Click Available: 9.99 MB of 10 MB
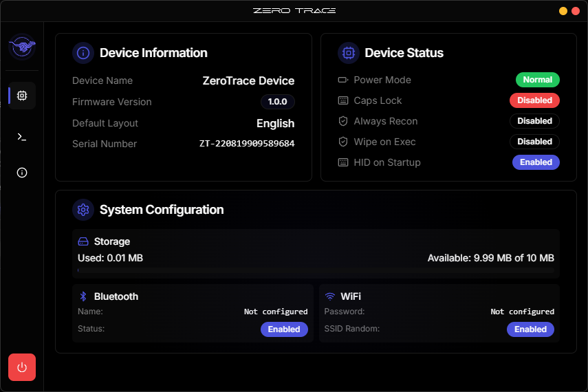The image size is (588, 392). pyautogui.click(x=490, y=258)
